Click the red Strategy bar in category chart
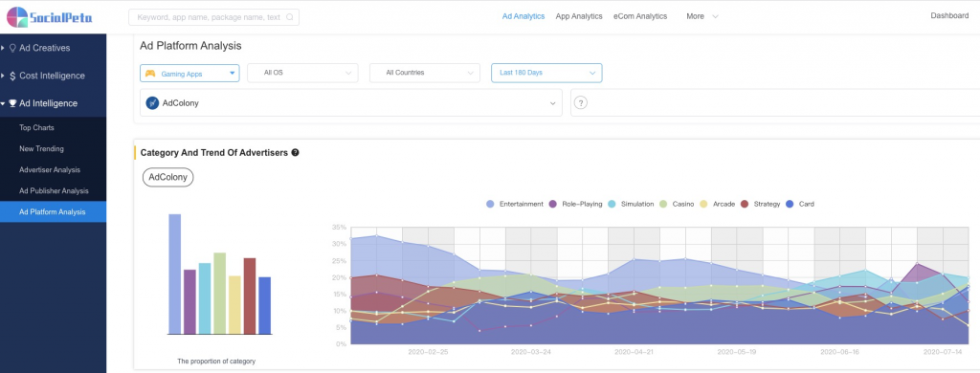The height and width of the screenshot is (373, 980). pos(250,296)
